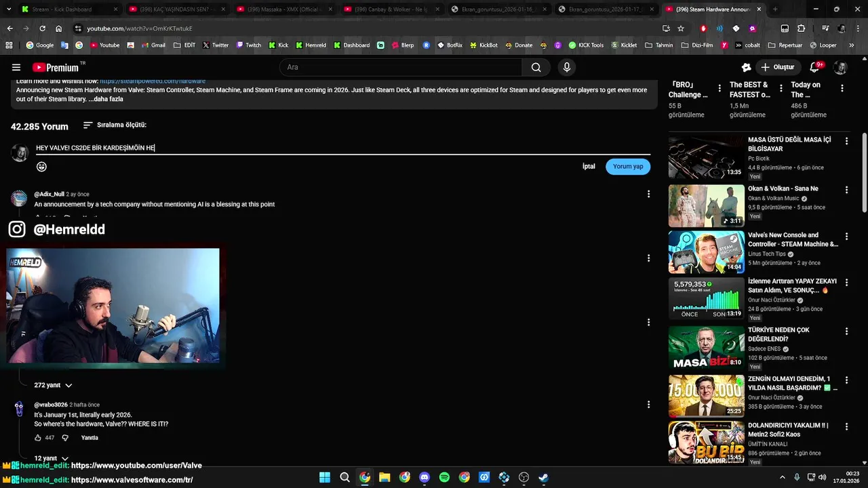The image size is (868, 488).
Task: Click the comment text input field
Action: click(342, 148)
